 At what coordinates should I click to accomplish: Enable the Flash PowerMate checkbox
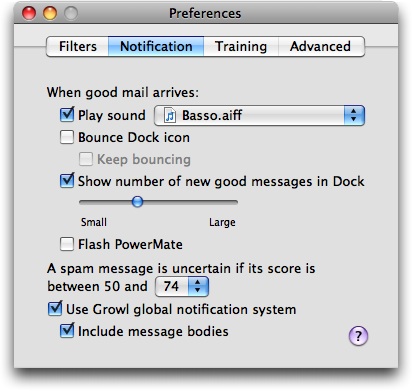[67, 244]
